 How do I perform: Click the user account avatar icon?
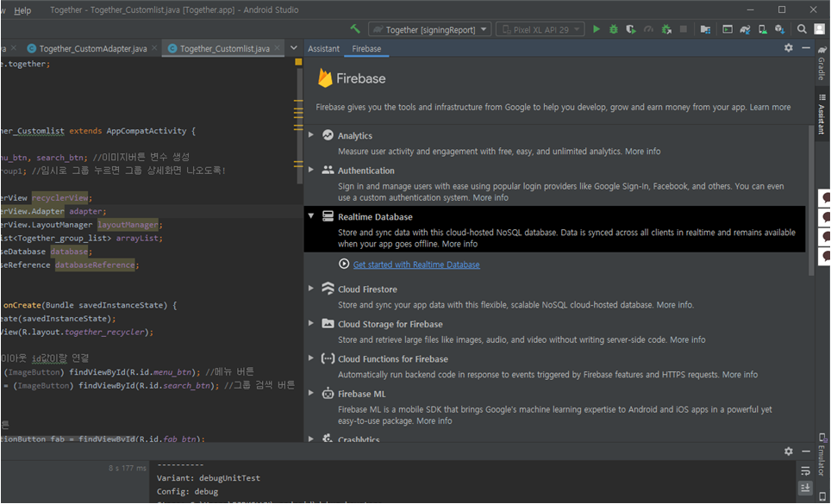pos(820,29)
